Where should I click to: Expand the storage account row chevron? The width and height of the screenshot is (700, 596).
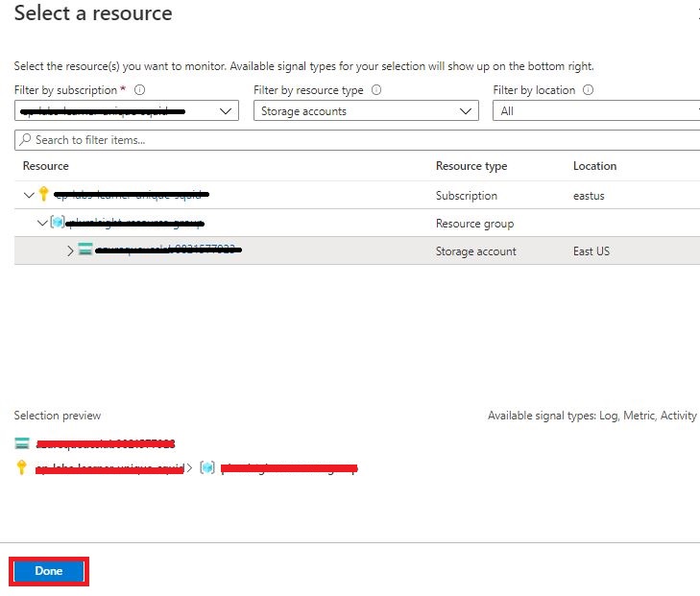(x=70, y=251)
